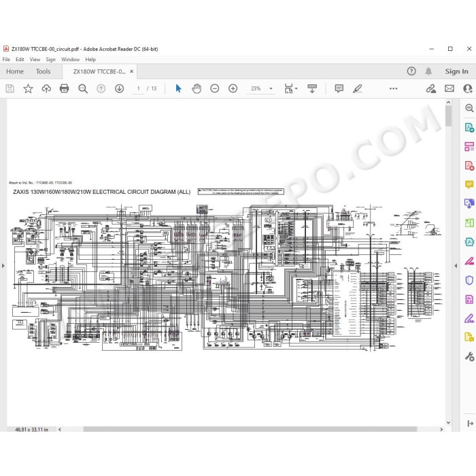Open Organize Pages tool in sidebar
Viewport: 476px width, 476px height.
[x=469, y=147]
